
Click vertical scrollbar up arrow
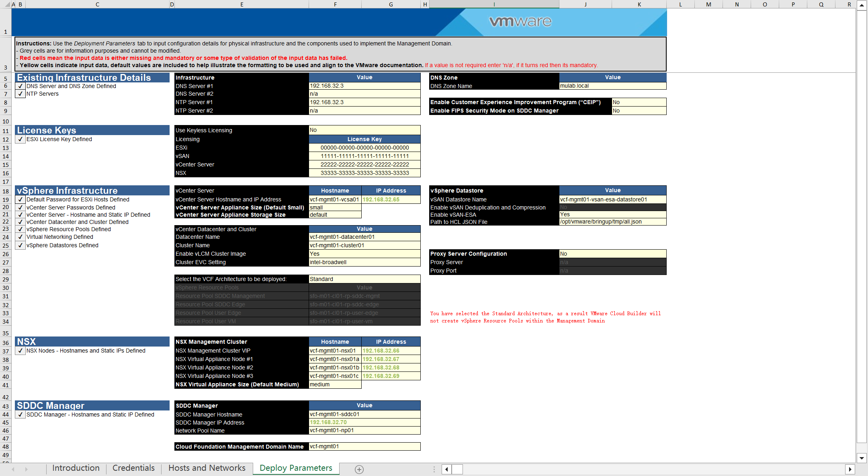point(862,5)
